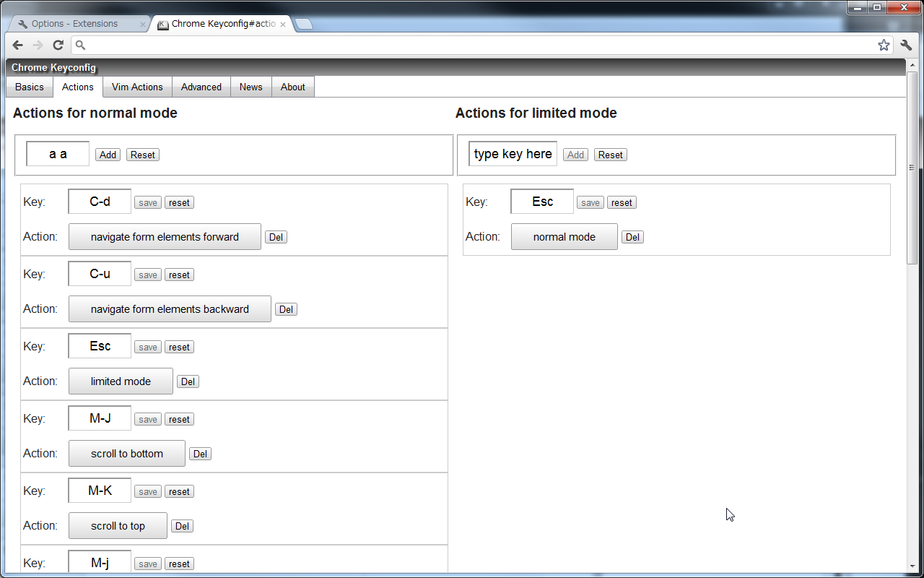The image size is (924, 578).
Task: Edit the M-K key field
Action: pos(100,491)
